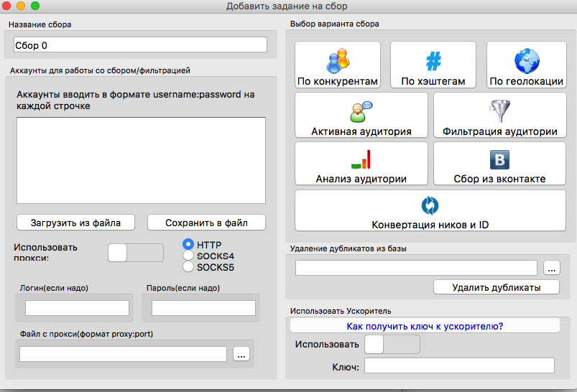Choose the SOCKS5 proxy option
This screenshot has width=577, height=392.
[189, 267]
